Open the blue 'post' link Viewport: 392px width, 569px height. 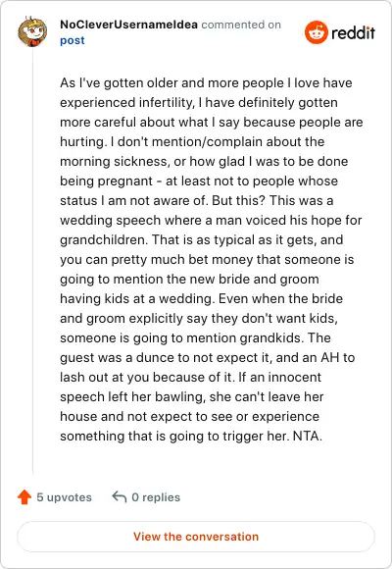(x=73, y=40)
